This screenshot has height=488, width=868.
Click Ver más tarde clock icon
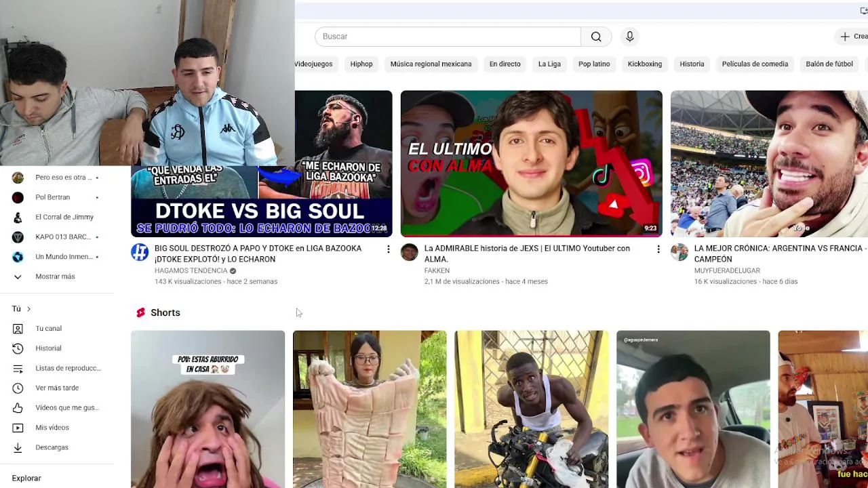coord(18,388)
